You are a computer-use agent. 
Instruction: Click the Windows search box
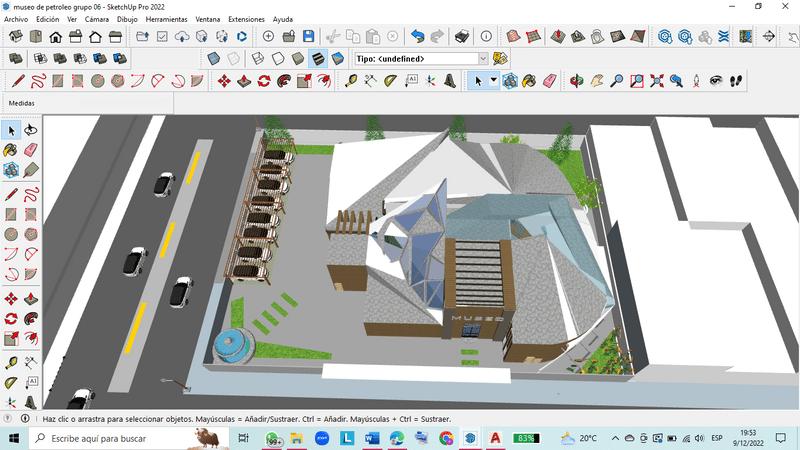[x=129, y=438]
